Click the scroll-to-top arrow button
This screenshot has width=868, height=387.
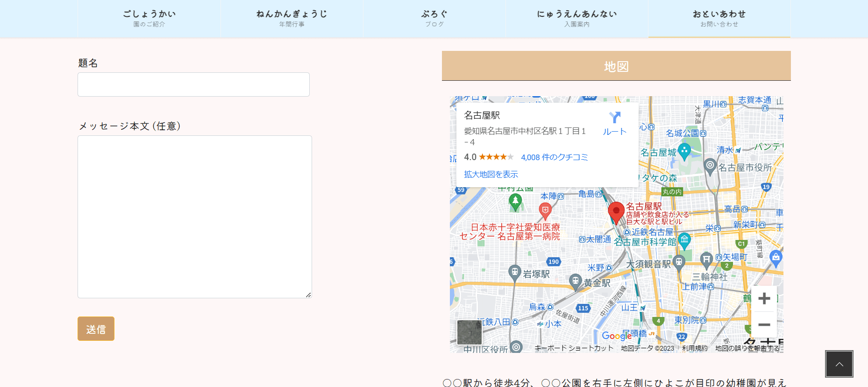[x=839, y=364]
